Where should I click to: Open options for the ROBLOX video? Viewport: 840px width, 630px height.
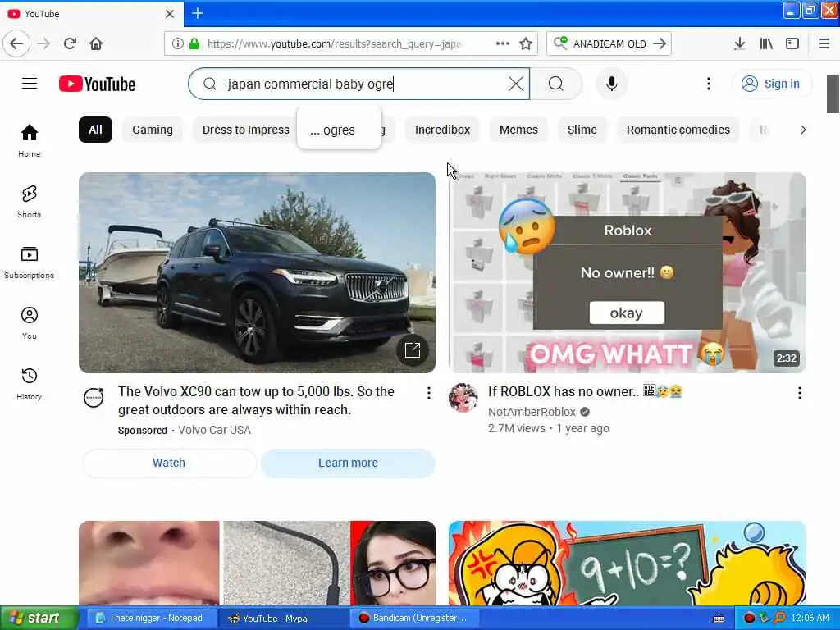pyautogui.click(x=799, y=393)
